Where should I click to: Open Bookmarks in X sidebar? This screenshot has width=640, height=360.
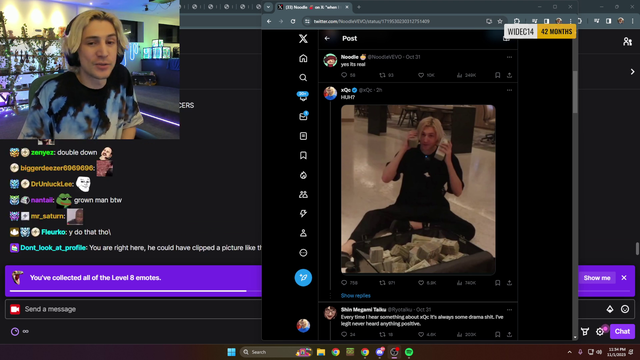[303, 156]
